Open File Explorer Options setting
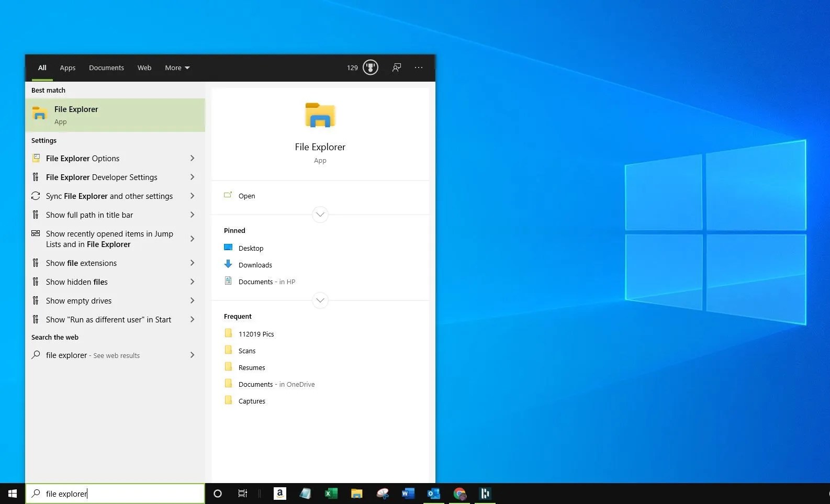Screen dimensions: 830x504 click(115, 158)
